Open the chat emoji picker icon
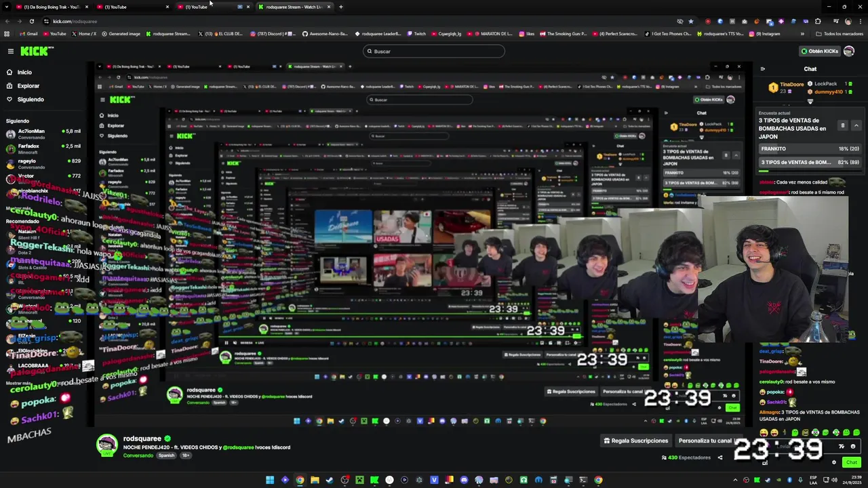868x488 pixels. click(853, 447)
